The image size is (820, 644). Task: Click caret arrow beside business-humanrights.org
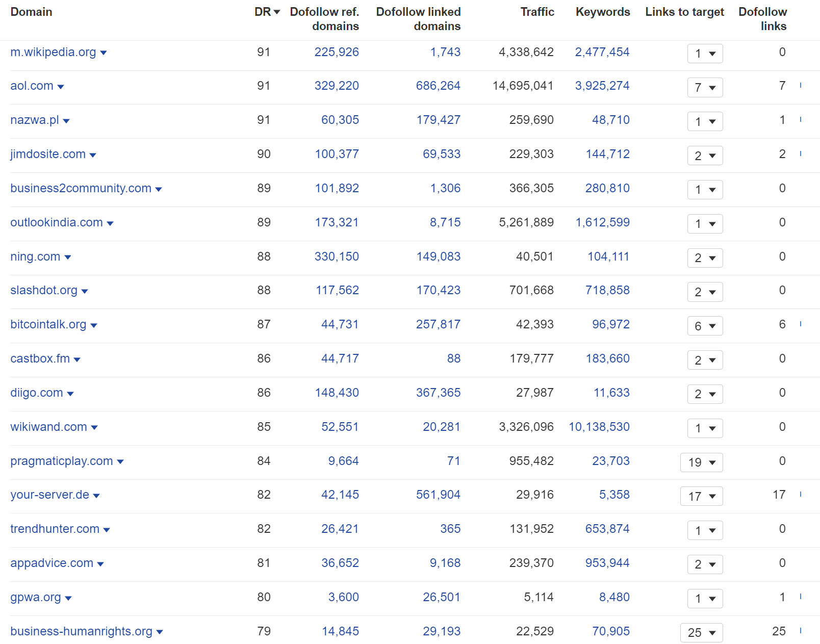click(x=160, y=632)
